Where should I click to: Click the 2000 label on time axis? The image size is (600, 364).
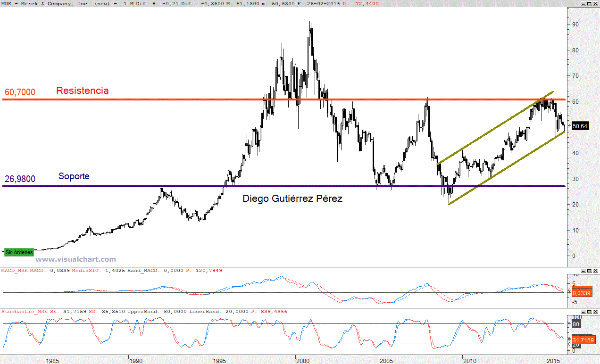[303, 361]
